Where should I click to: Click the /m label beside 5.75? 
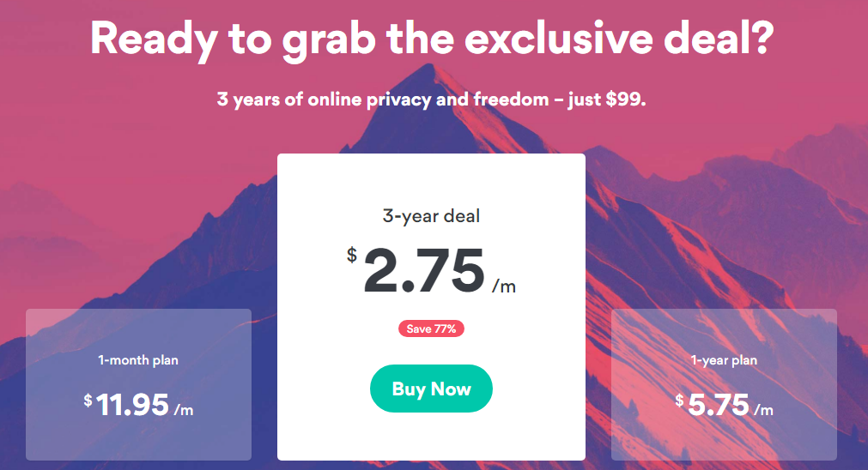(x=764, y=410)
